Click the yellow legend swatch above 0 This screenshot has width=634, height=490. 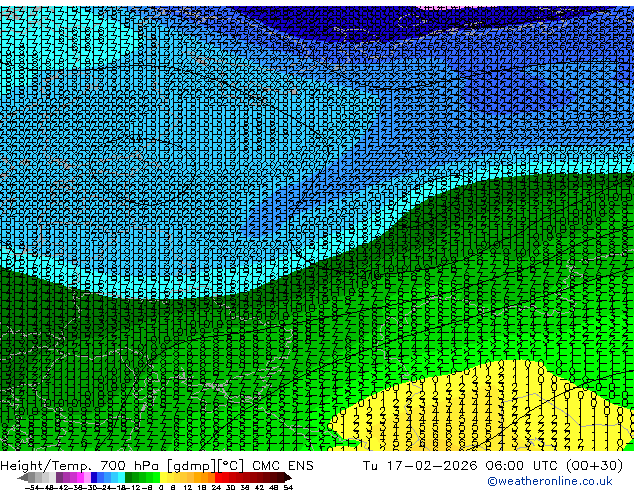(163, 477)
